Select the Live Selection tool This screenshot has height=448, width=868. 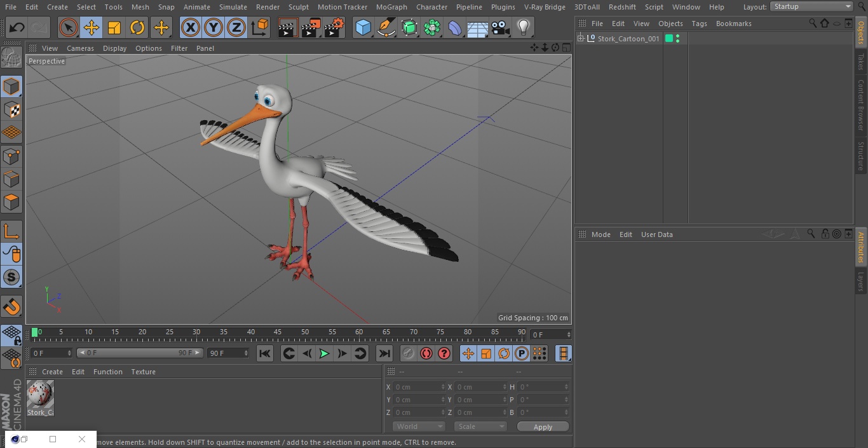coord(68,28)
